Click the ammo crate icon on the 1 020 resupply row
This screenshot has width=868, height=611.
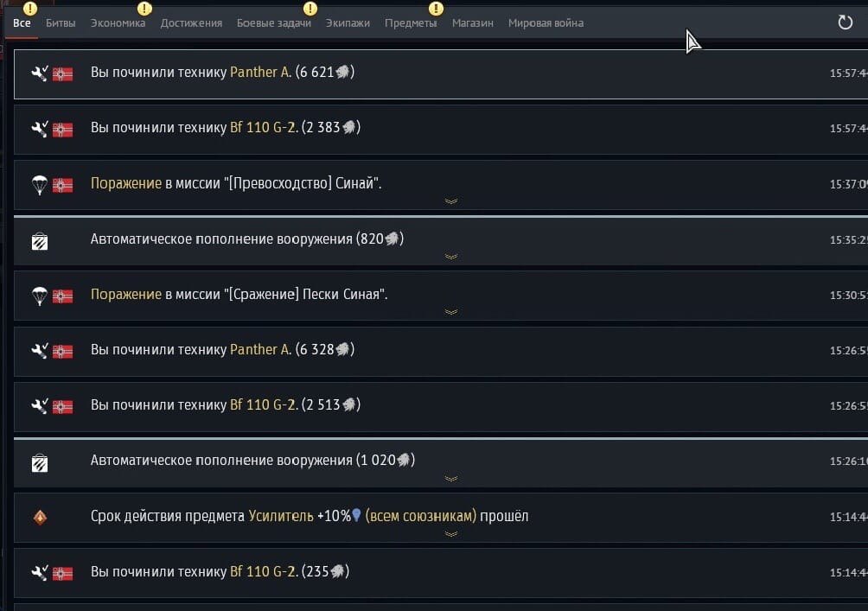pos(40,462)
